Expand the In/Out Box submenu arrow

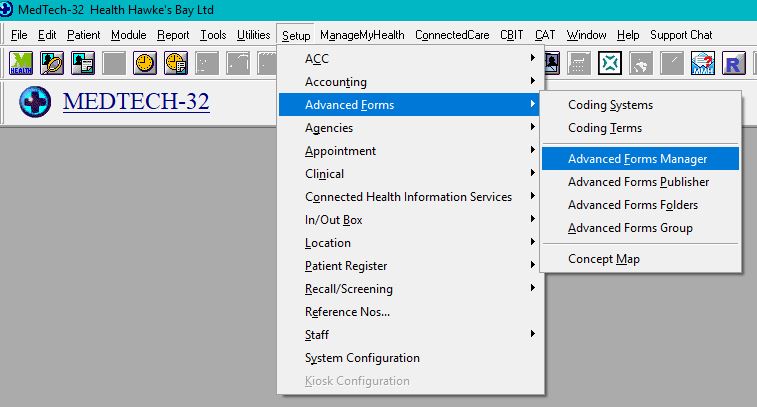(x=533, y=219)
